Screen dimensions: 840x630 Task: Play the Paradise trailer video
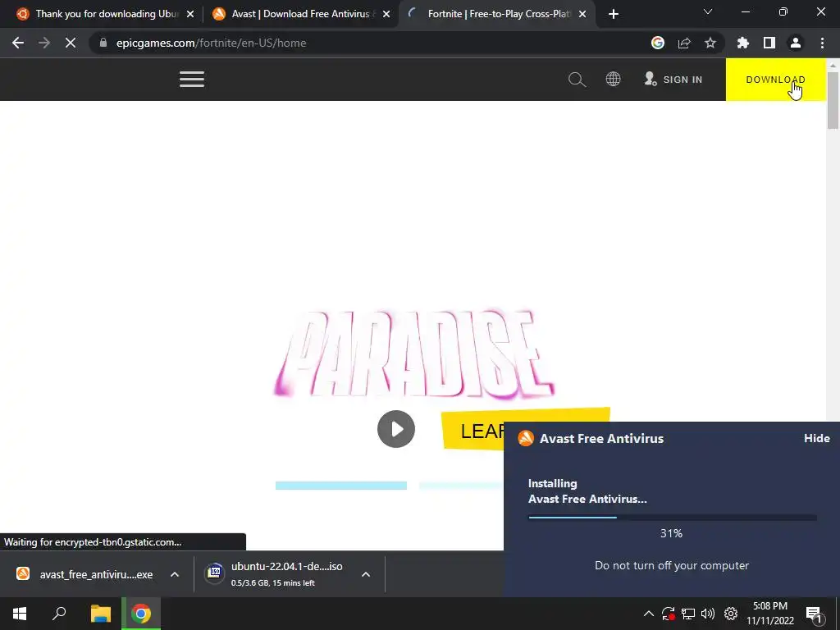(x=396, y=429)
